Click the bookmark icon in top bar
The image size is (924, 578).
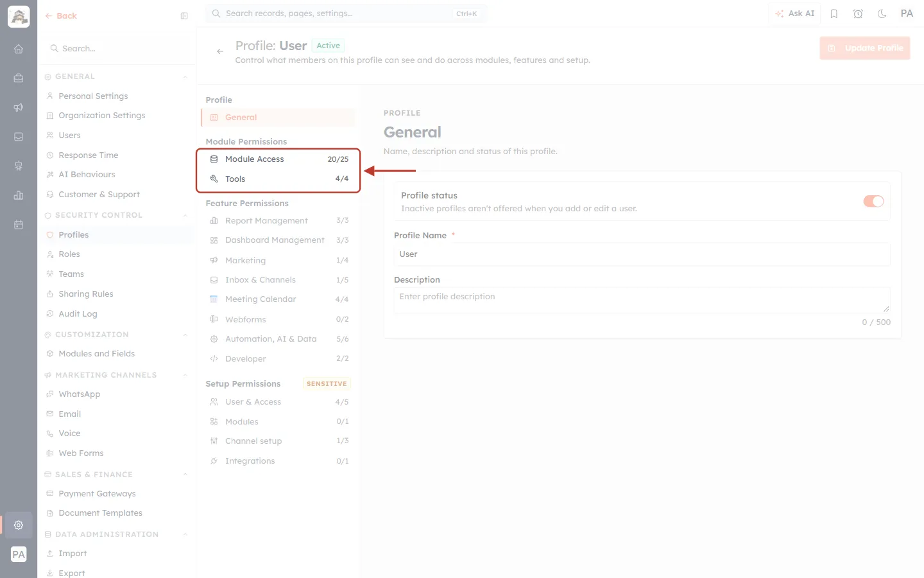tap(834, 13)
